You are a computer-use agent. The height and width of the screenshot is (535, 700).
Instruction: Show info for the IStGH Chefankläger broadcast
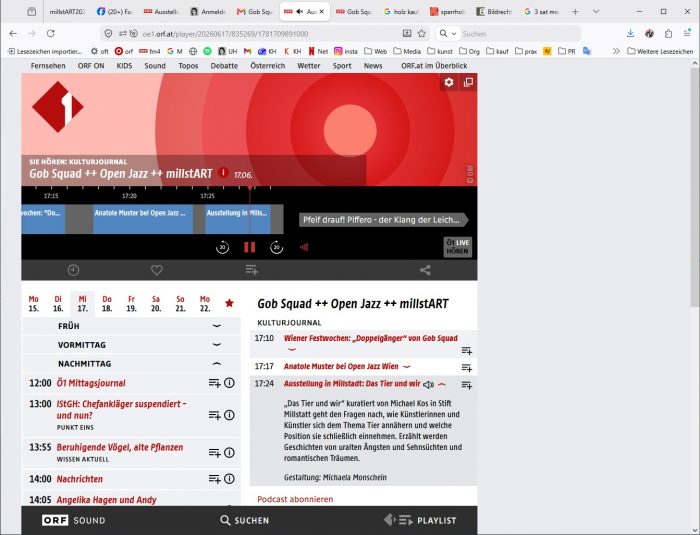pos(229,415)
